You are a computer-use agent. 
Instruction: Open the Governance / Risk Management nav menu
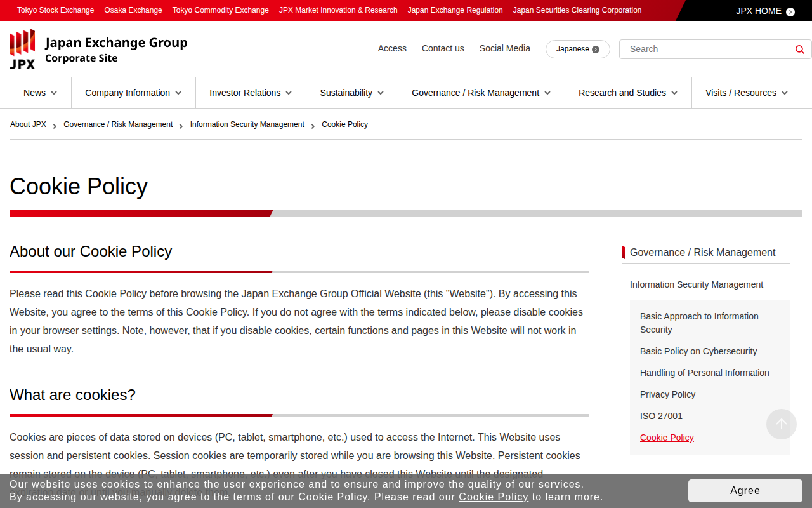[481, 93]
